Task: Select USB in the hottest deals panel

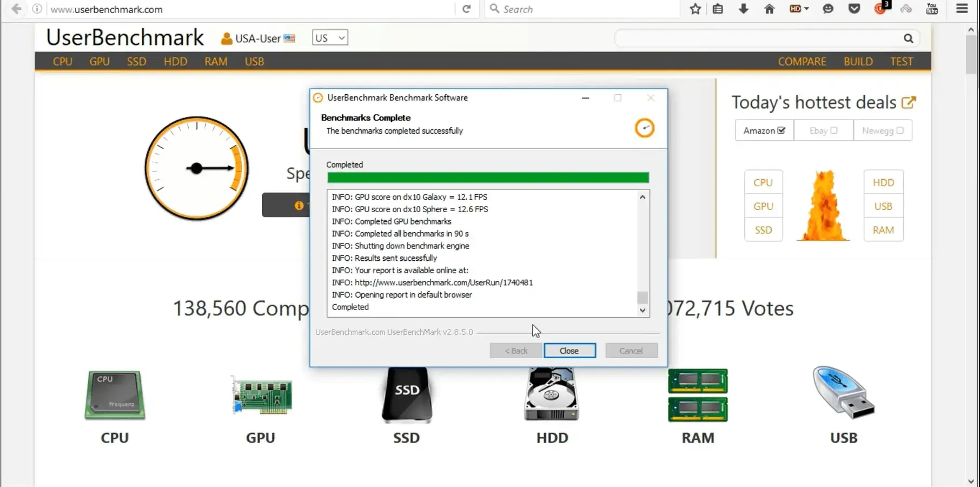Action: point(883,206)
